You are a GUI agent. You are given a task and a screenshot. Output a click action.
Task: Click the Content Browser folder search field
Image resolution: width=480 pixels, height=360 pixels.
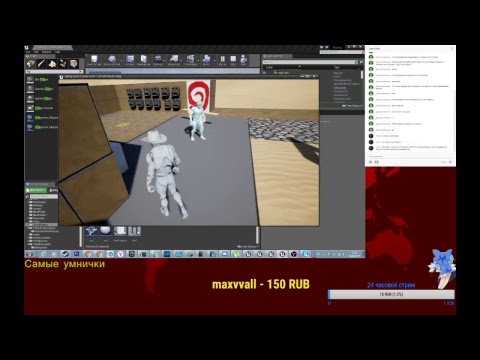pos(43,196)
